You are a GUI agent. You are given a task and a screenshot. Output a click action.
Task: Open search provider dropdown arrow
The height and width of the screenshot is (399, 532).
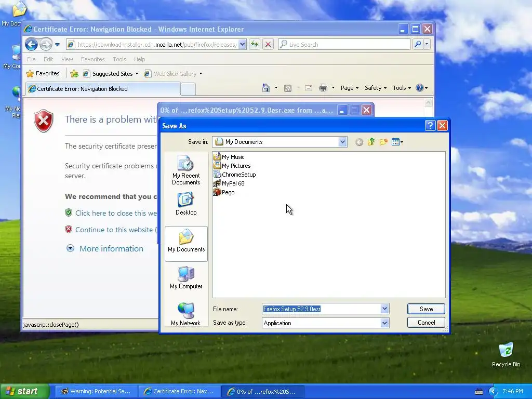427,45
